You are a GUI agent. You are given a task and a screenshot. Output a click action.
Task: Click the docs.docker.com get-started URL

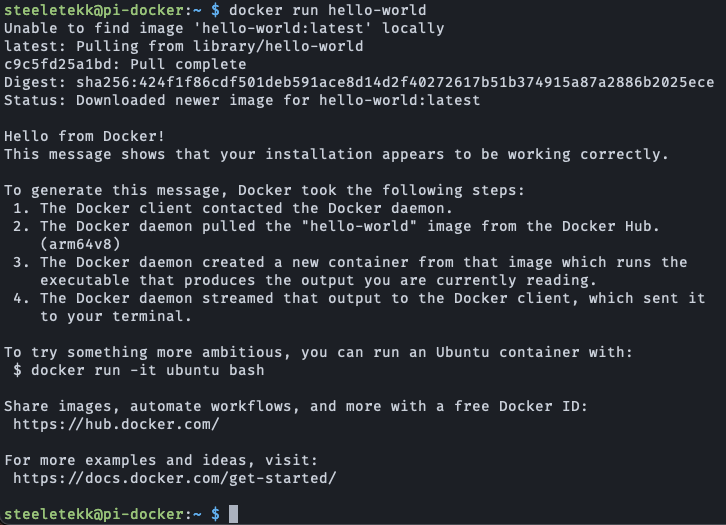[x=175, y=478]
